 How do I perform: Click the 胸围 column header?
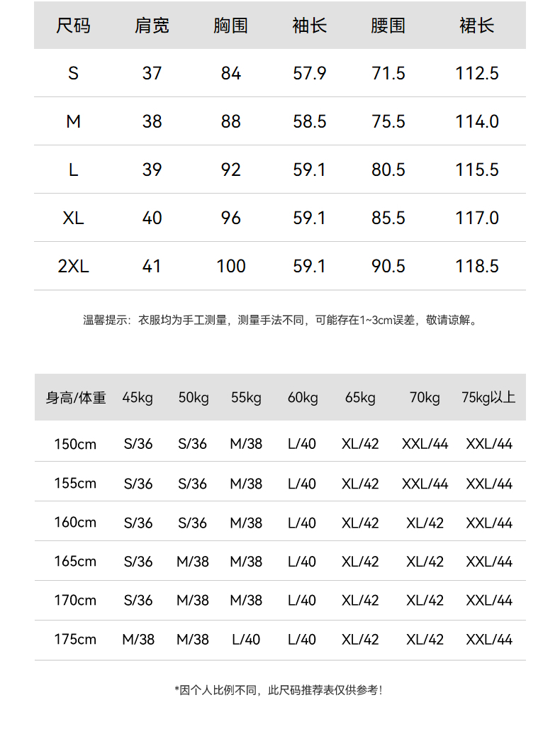click(x=230, y=26)
